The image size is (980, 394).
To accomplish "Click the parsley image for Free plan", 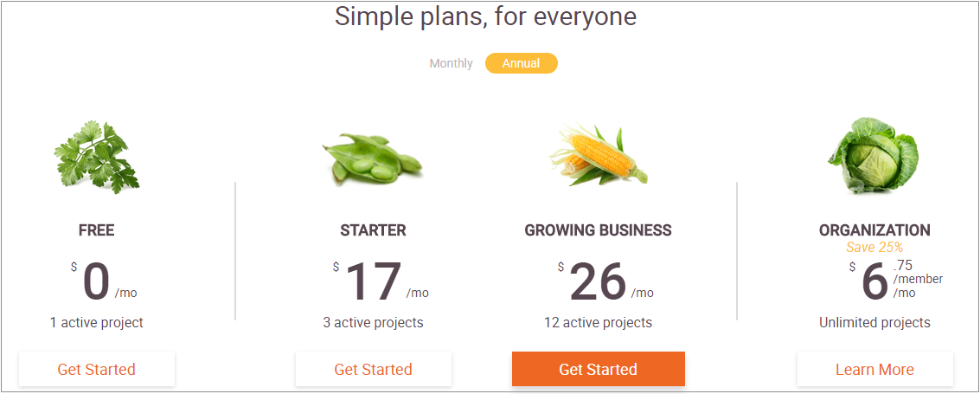I will 97,157.
